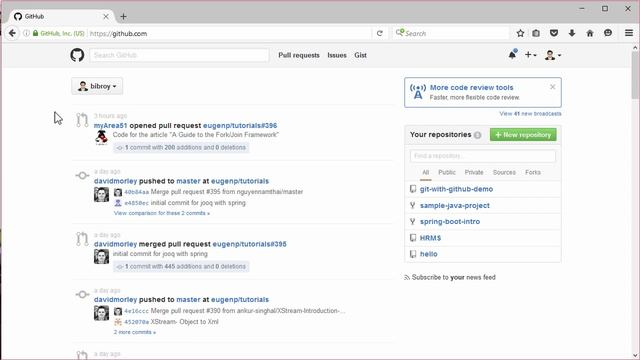Go to Firefox home page icon
This screenshot has height=360, width=640.
click(590, 33)
